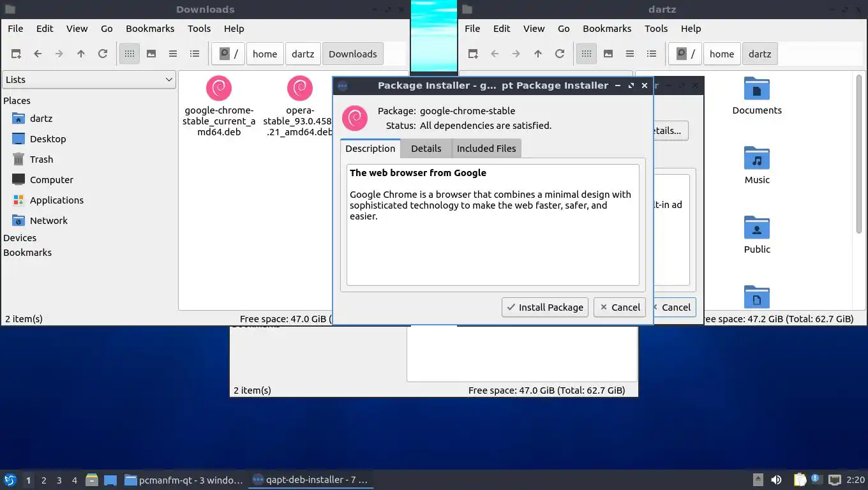Switch Downloads window to thumbnail view
Image resolution: width=868 pixels, height=490 pixels.
click(x=151, y=54)
